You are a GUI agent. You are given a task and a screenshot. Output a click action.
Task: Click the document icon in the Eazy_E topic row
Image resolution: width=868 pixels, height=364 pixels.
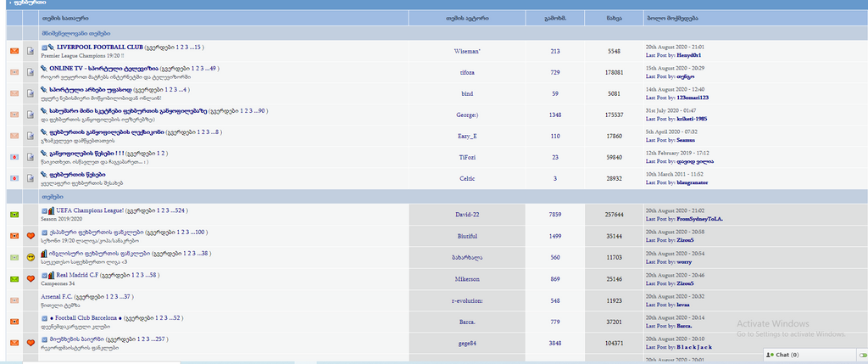pyautogui.click(x=31, y=136)
